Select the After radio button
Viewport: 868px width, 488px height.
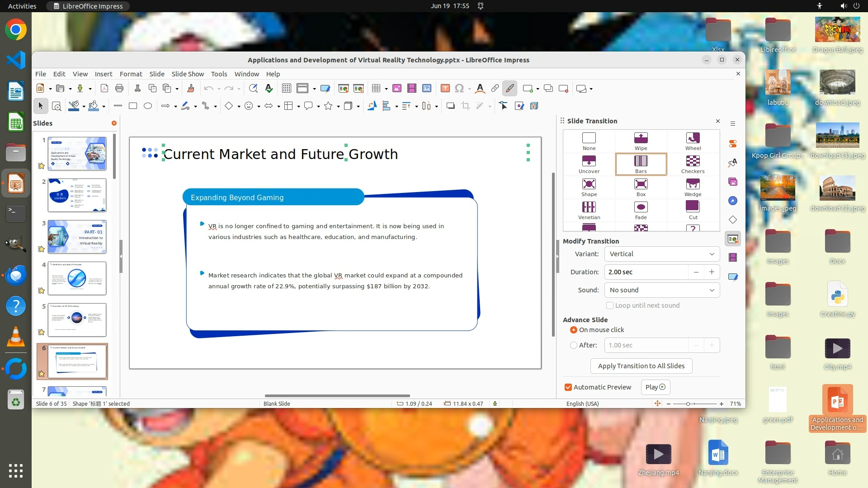(574, 345)
